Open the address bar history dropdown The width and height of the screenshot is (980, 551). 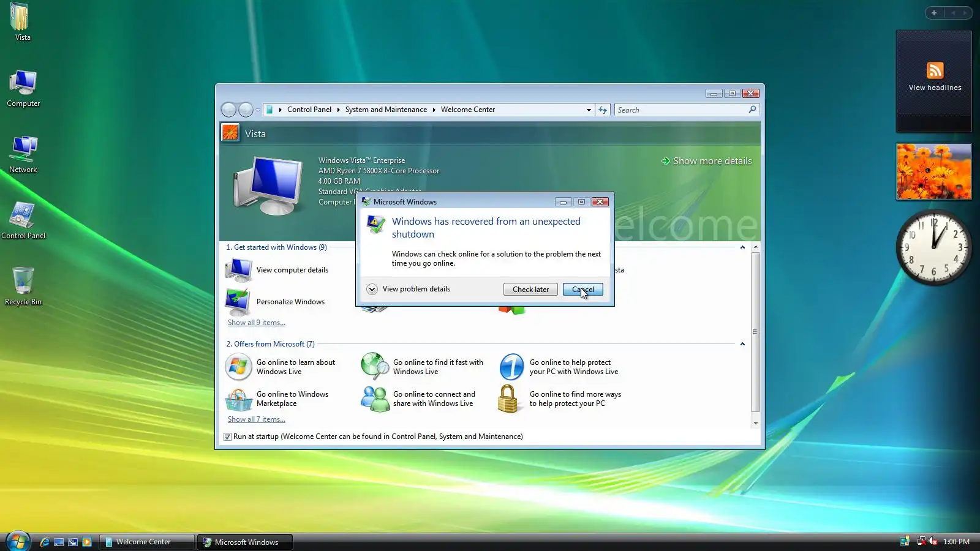[x=589, y=110]
